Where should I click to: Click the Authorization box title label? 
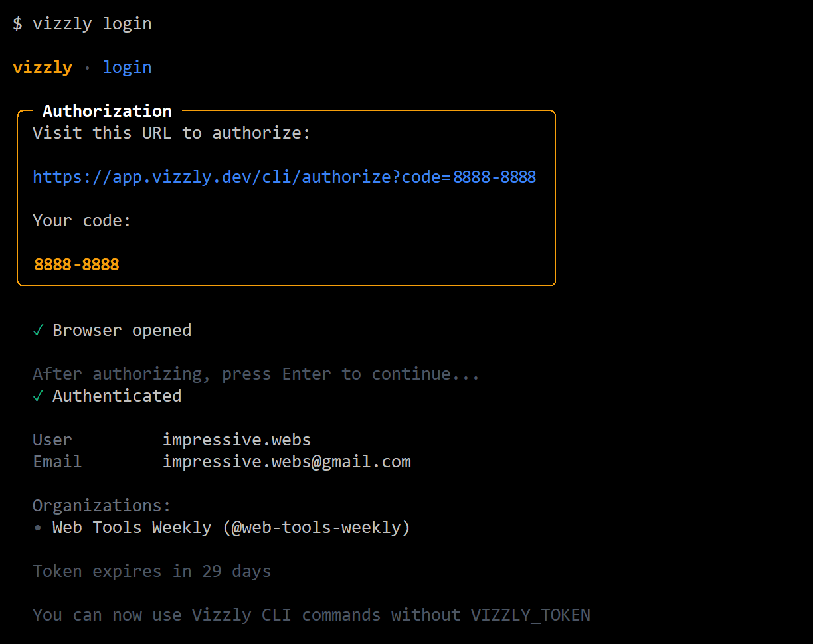(106, 110)
